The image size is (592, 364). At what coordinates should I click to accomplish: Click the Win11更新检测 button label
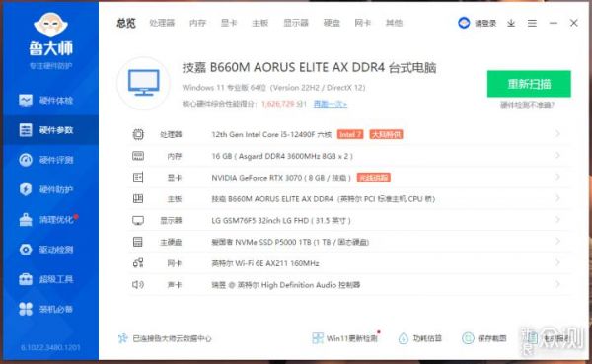tap(351, 338)
